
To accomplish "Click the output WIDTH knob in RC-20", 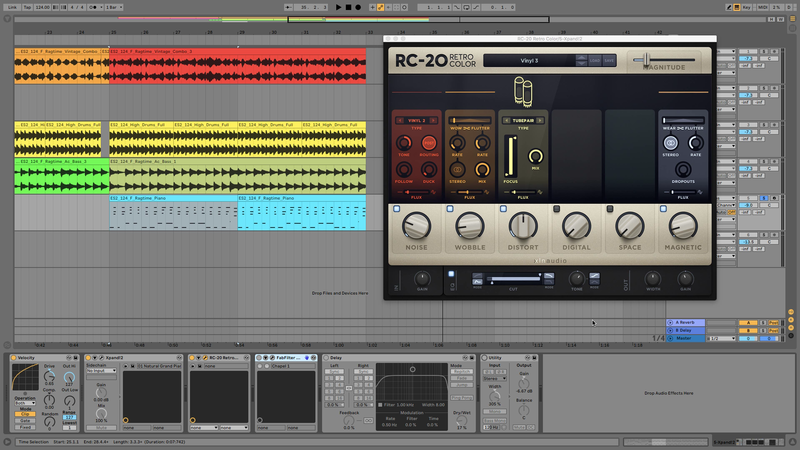I will (653, 279).
